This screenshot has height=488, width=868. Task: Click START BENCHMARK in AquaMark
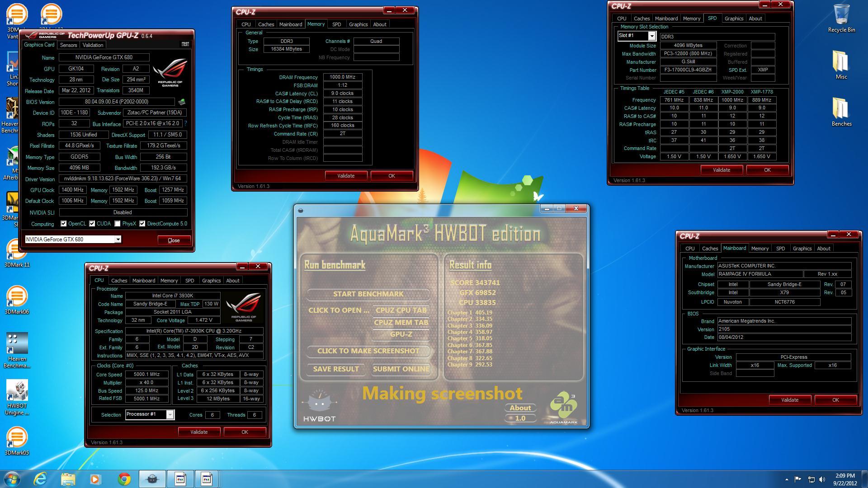point(368,294)
